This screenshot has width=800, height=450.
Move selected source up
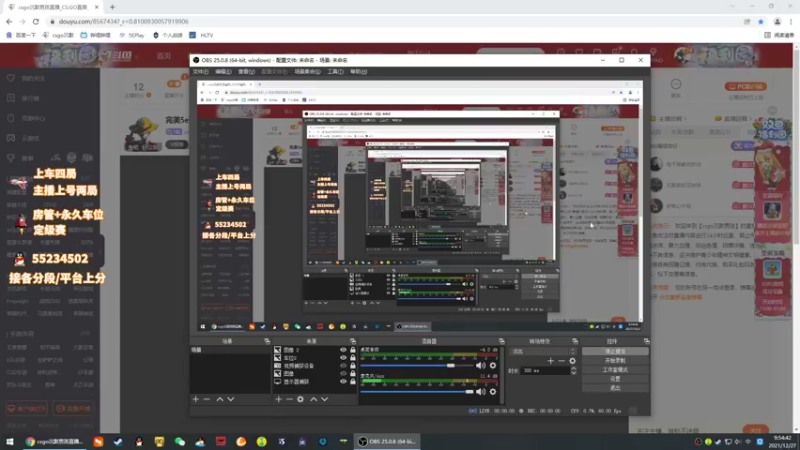313,399
